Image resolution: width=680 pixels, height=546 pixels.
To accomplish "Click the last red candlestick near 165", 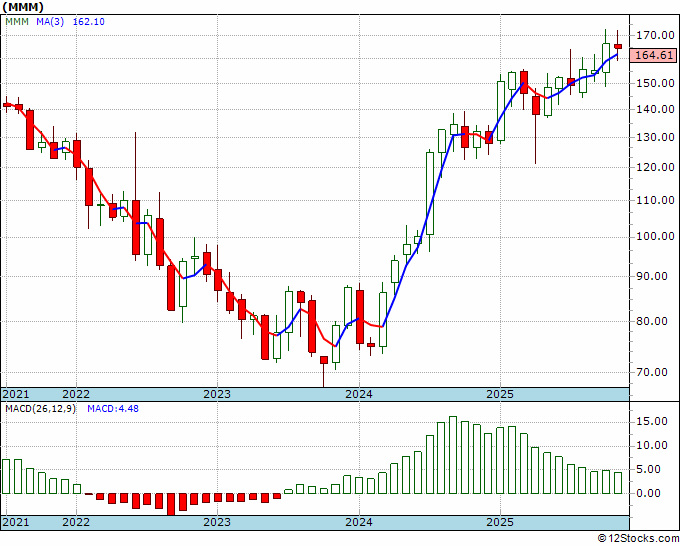I will (x=618, y=46).
